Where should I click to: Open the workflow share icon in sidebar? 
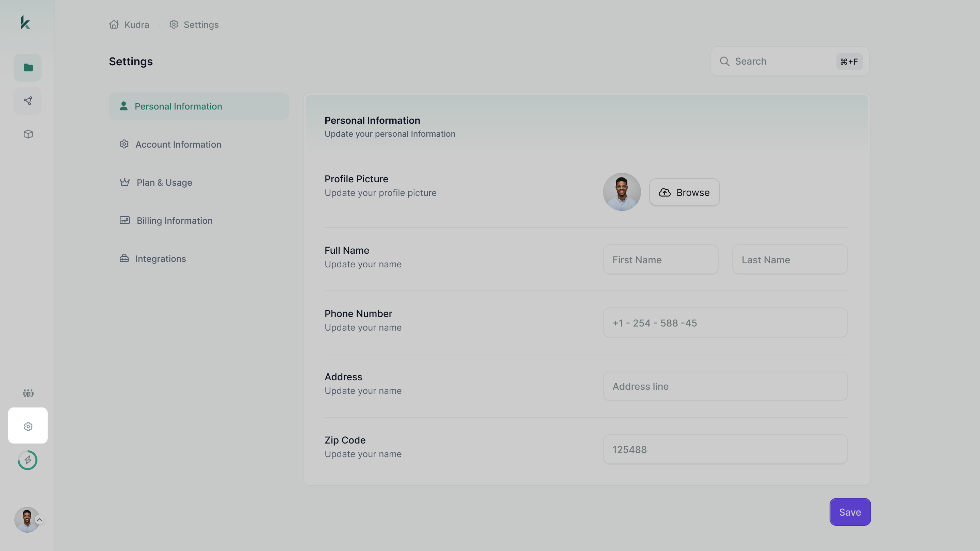click(x=28, y=101)
